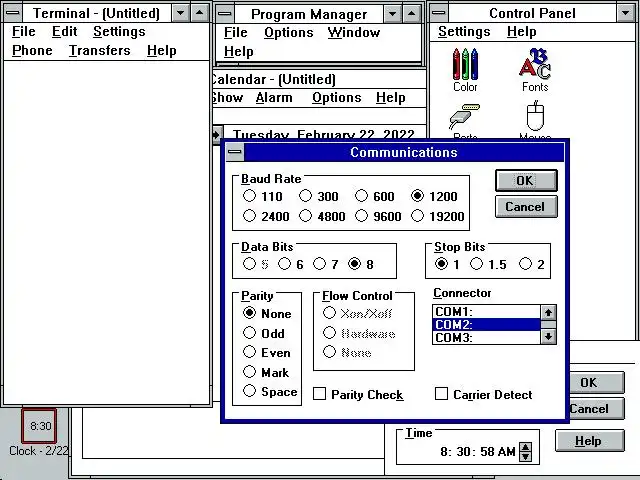Image resolution: width=640 pixels, height=480 pixels.
Task: Click Cancel in Communications dialog
Action: (x=526, y=207)
